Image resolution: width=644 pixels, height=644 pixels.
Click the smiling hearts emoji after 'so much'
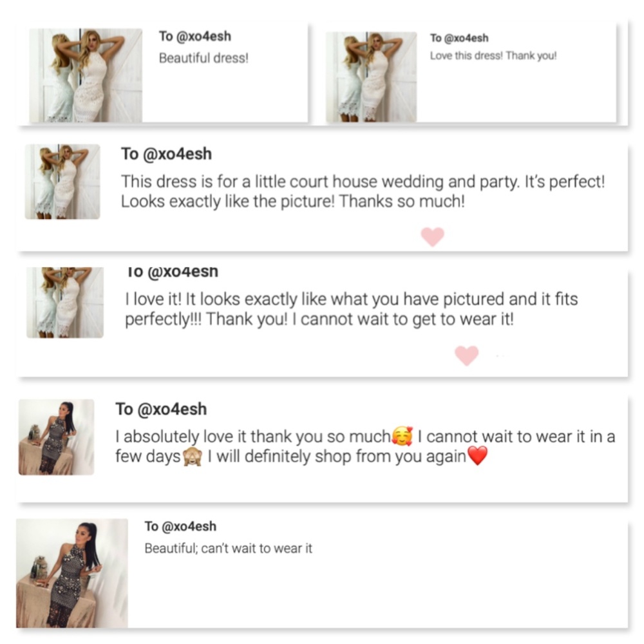pos(402,436)
